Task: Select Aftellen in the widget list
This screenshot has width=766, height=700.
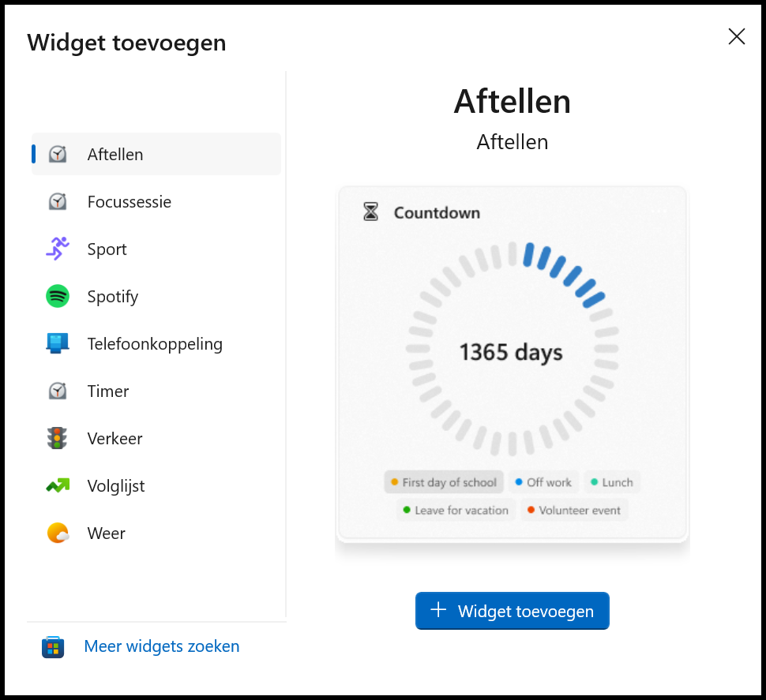Action: click(x=114, y=154)
